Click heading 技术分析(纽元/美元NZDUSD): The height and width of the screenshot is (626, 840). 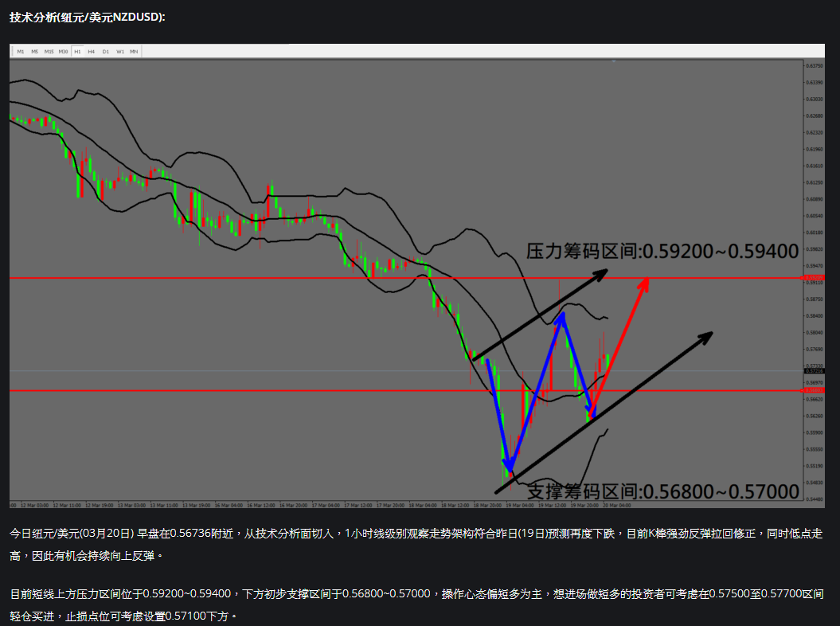coord(88,18)
